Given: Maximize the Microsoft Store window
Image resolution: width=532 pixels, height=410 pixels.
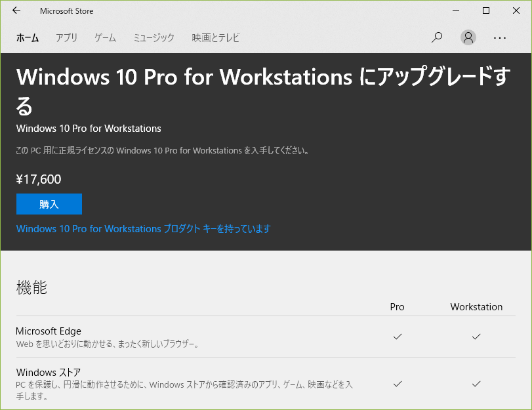Looking at the screenshot, I should (486, 11).
